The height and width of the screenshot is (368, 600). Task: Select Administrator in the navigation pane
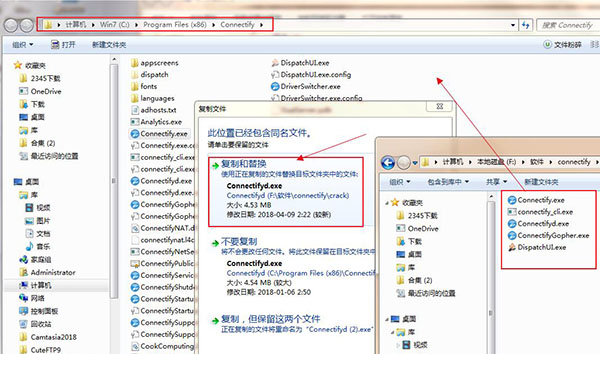click(47, 272)
